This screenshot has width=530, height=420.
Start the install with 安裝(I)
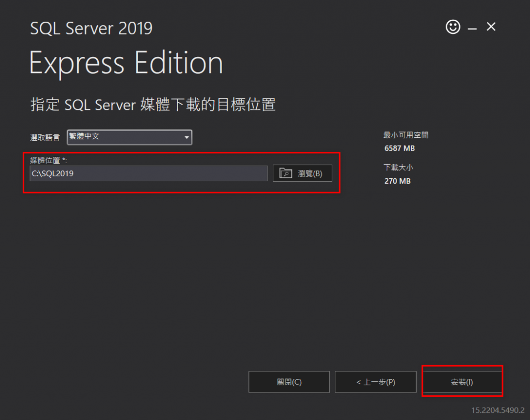pos(462,382)
